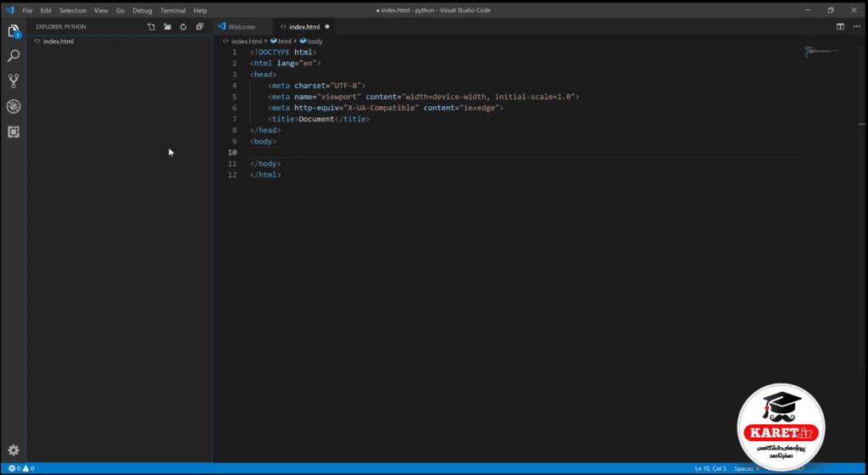
Task: Open the Source Control view
Action: pos(14,81)
